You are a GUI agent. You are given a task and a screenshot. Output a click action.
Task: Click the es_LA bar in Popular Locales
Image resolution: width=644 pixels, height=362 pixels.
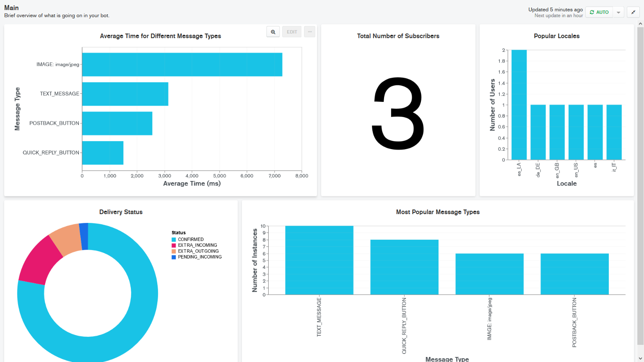(x=519, y=105)
